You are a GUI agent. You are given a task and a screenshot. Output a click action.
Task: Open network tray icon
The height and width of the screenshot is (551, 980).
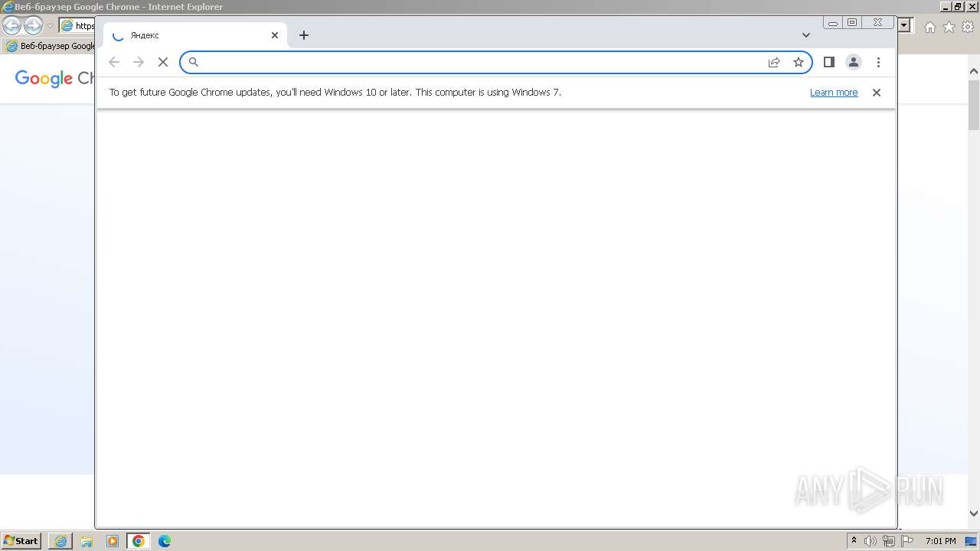click(889, 541)
